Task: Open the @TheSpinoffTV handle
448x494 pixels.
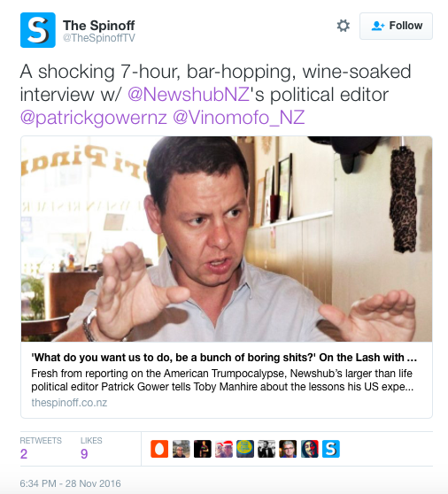Action: point(99,38)
